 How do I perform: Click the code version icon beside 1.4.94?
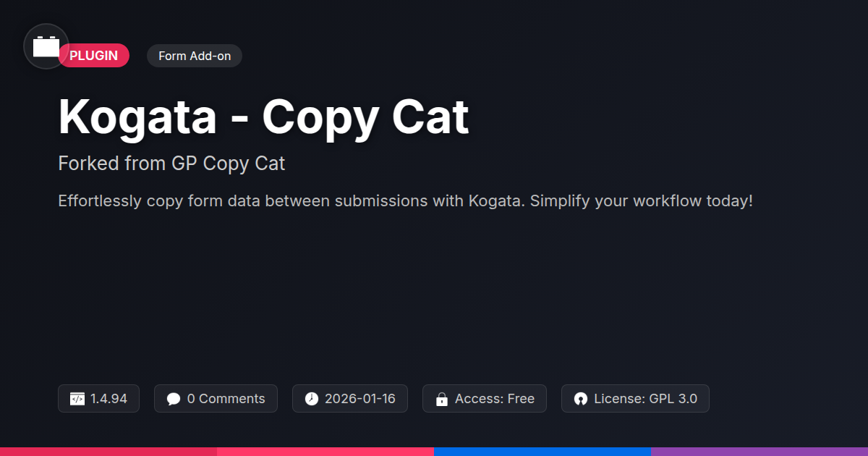[77, 399]
